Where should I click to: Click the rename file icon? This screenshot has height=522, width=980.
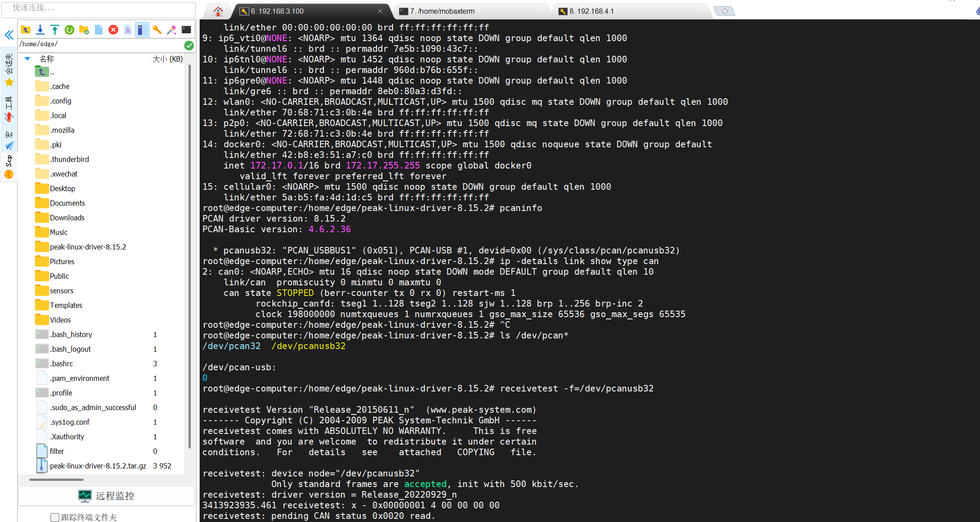coord(128,30)
